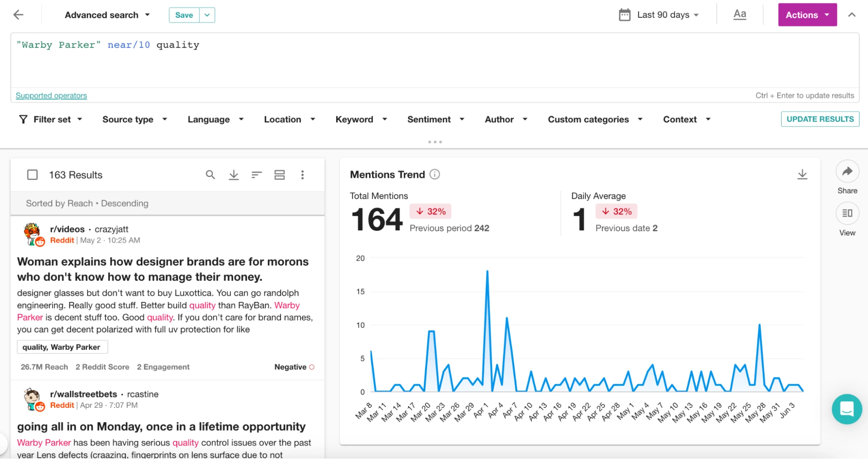The image size is (868, 459).
Task: Search within results using magnifier icon
Action: [210, 174]
